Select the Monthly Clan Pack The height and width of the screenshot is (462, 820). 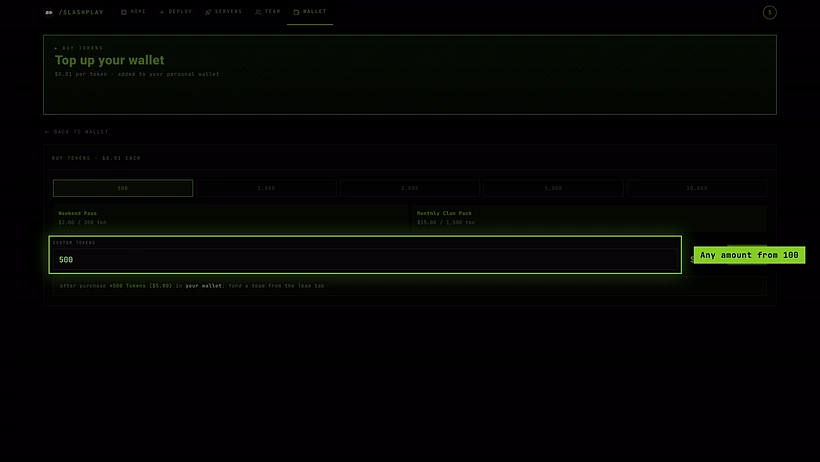[589, 218]
